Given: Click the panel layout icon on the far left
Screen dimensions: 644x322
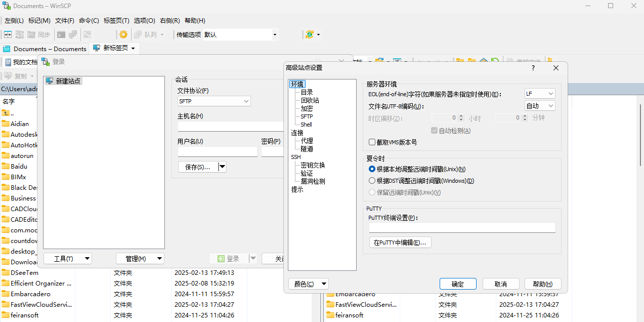Looking at the screenshot, I should [7, 35].
